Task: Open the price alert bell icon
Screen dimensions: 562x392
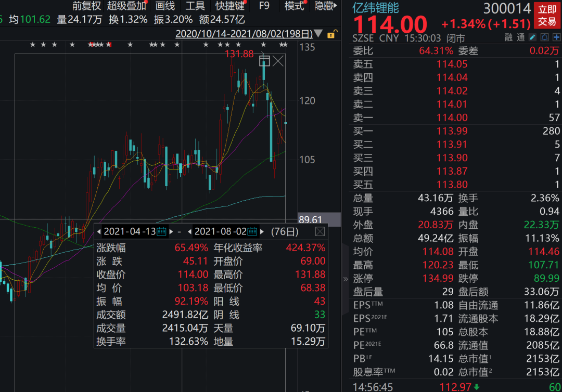Action: pos(544,37)
